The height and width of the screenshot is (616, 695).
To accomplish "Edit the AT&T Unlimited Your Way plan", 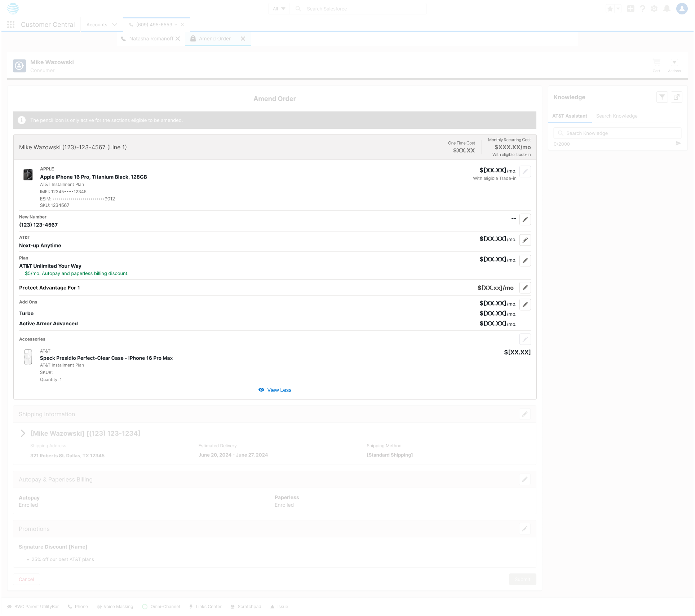I will point(525,260).
